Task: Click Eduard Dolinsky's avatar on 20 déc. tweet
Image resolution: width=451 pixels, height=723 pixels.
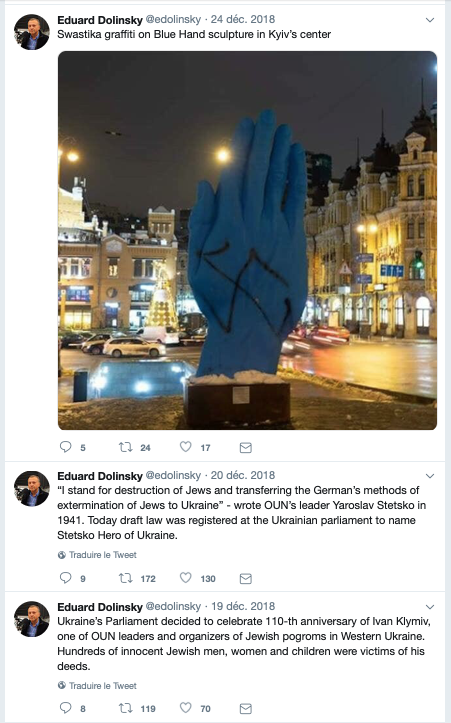Action: pos(32,488)
